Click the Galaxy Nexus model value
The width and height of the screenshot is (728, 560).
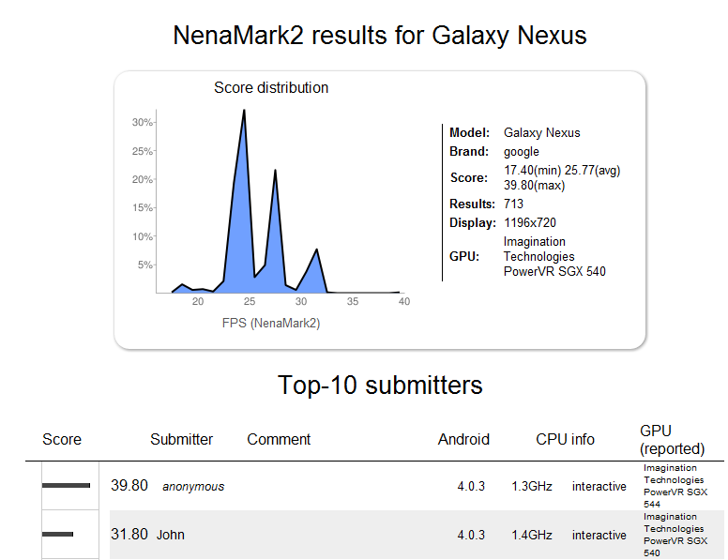click(x=542, y=132)
